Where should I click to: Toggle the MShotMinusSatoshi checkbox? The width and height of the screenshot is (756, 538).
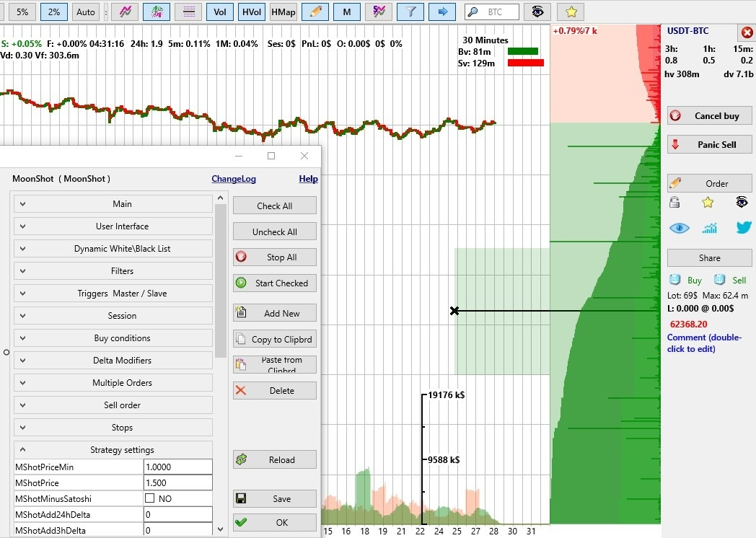tap(150, 498)
